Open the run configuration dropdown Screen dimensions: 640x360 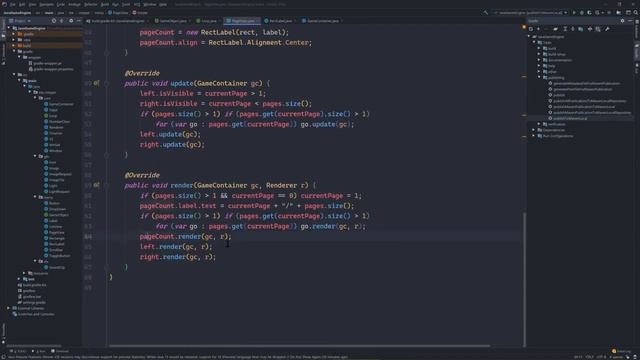[x=530, y=13]
